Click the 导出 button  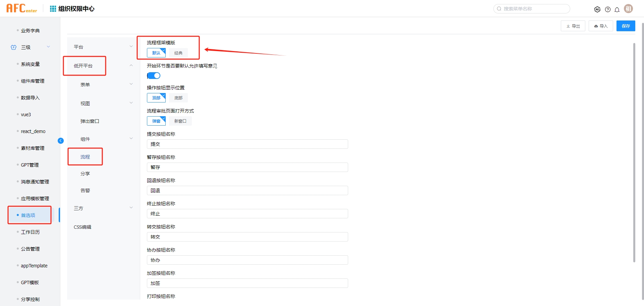573,26
